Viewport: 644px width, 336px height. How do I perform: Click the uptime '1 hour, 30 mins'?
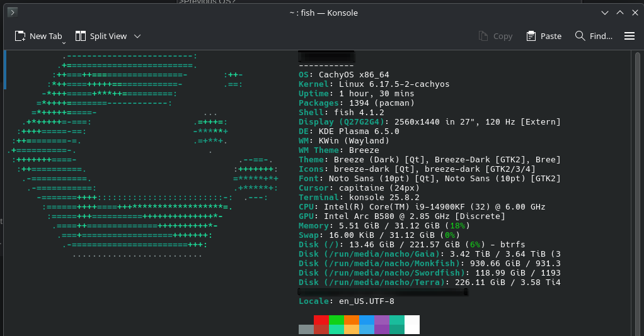tap(377, 94)
